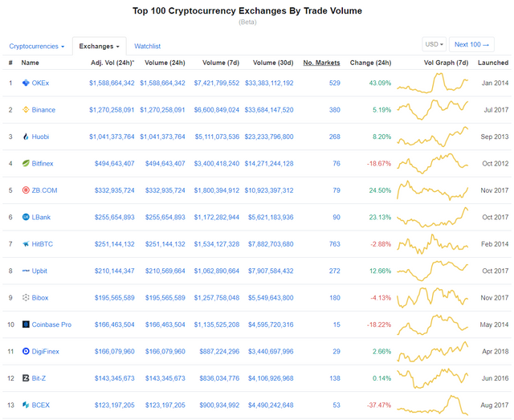The height and width of the screenshot is (420, 514).
Task: Click the BCEX 7d volume graph
Action: pos(432,406)
